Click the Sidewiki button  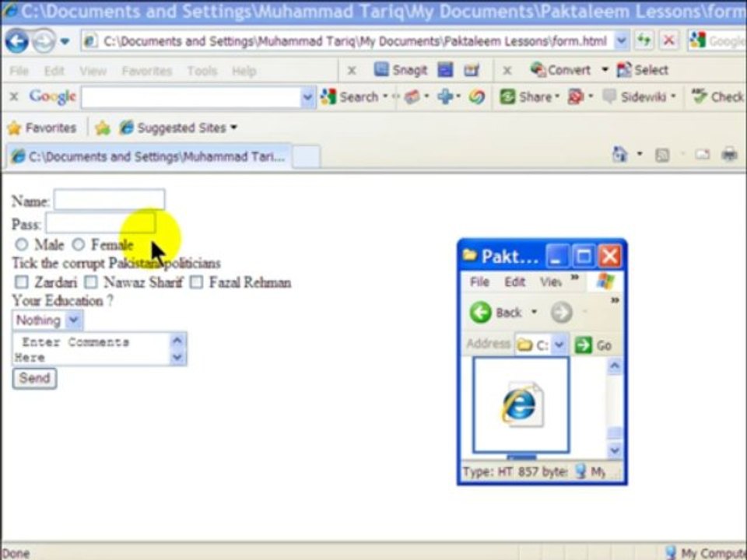(x=635, y=96)
